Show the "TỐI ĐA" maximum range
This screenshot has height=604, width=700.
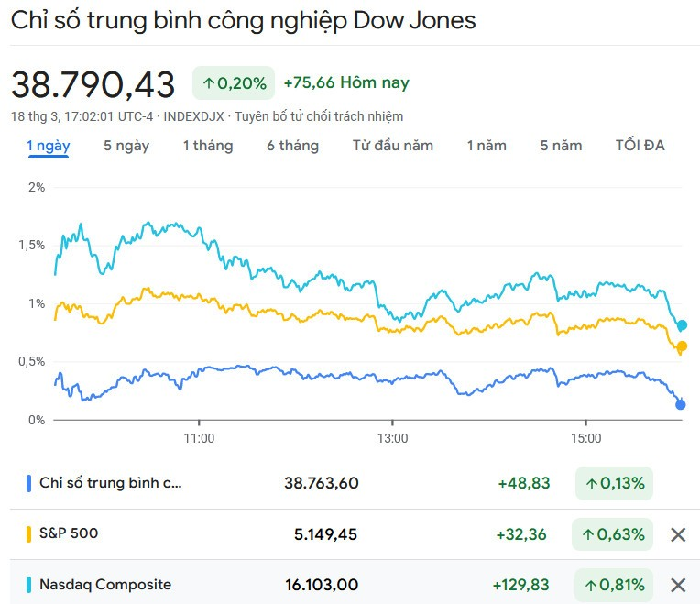point(640,146)
